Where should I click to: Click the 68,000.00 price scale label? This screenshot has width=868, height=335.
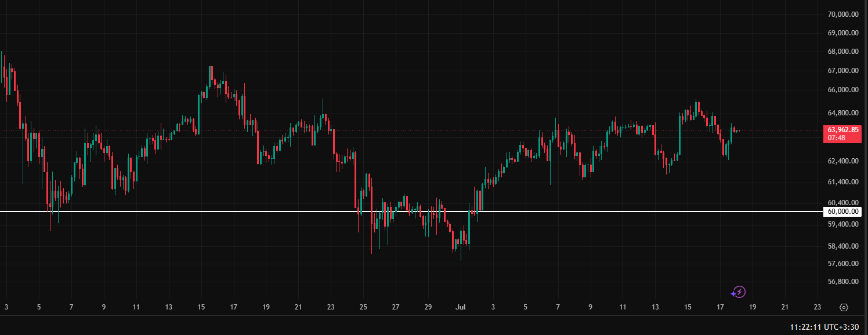(844, 52)
